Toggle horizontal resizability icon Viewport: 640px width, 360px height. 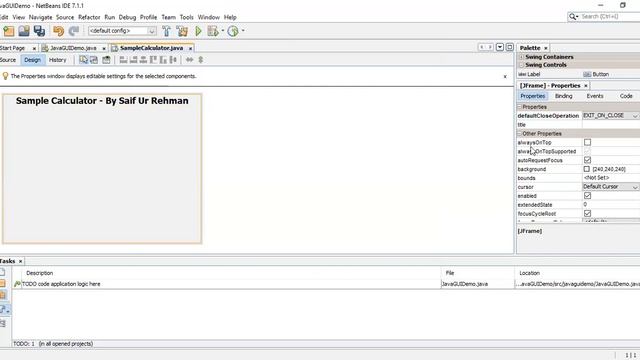pos(189,60)
